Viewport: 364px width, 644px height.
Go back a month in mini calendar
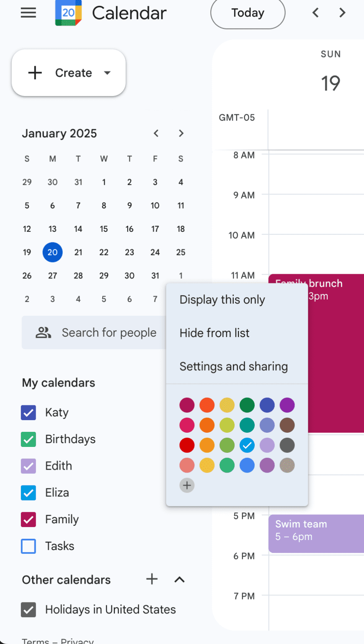point(155,133)
